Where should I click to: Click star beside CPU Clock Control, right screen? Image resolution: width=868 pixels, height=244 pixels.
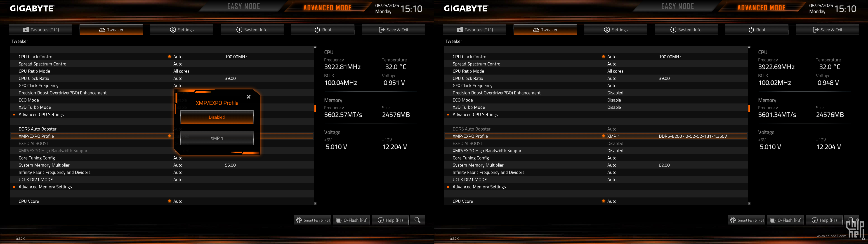click(x=604, y=57)
